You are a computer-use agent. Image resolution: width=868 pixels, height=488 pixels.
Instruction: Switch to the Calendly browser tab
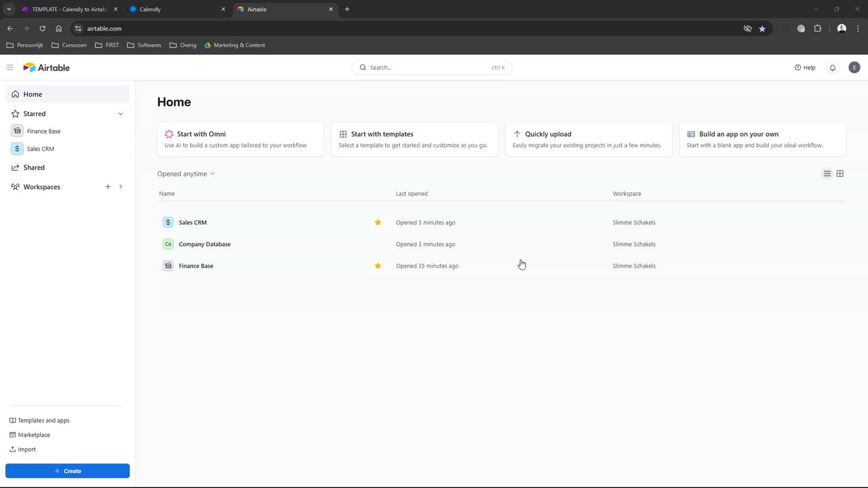178,9
